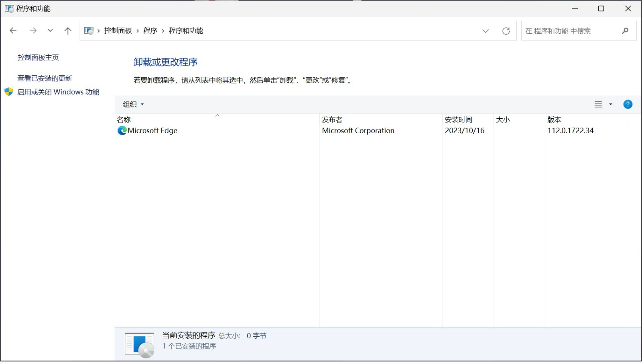This screenshot has width=642, height=364.
Task: Click the change view list icon
Action: coord(598,104)
